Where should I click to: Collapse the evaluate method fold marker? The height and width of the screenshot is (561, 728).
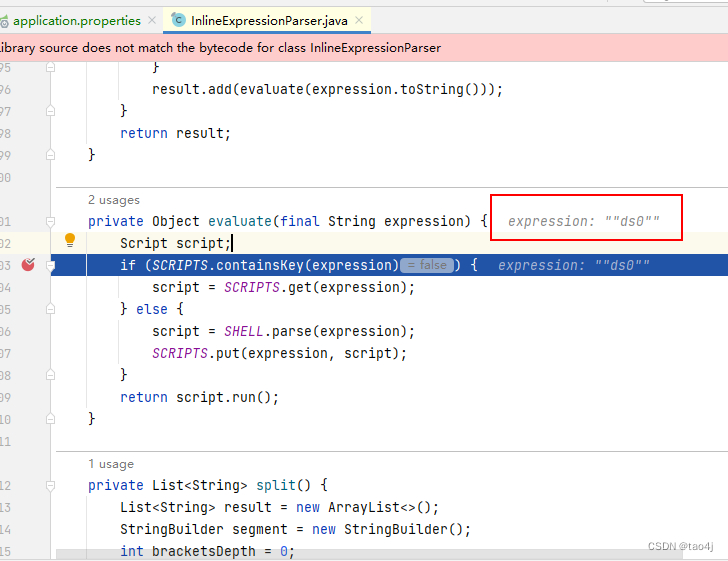(51, 221)
